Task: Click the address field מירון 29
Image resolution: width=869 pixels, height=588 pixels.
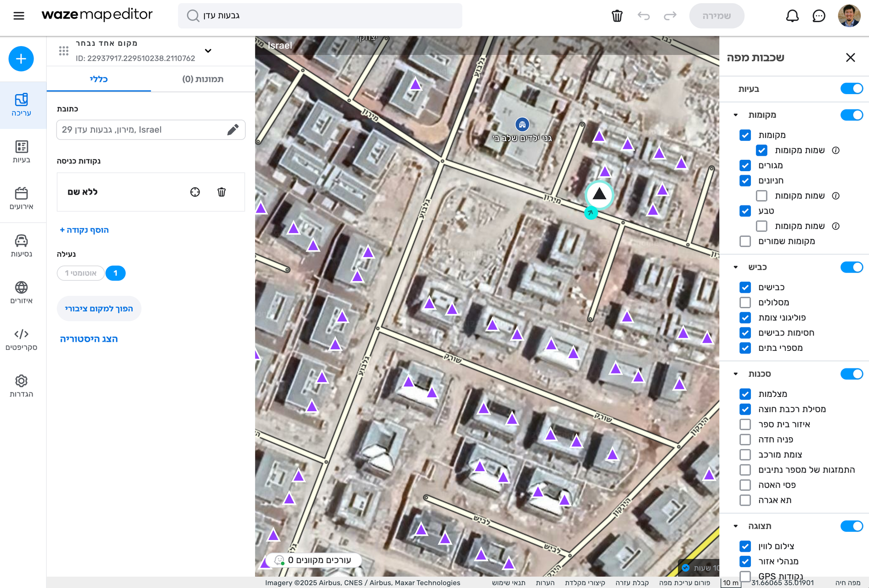Action: [x=151, y=130]
